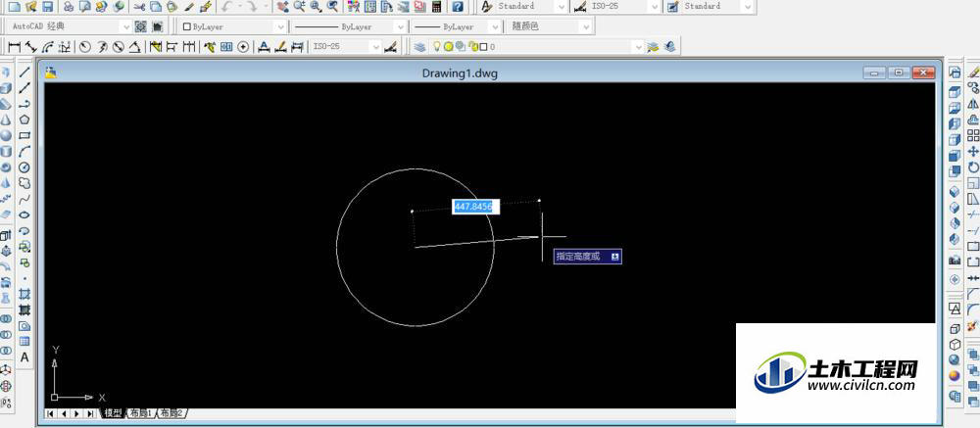Select the Sphere 3D modeling tool

tap(6, 135)
